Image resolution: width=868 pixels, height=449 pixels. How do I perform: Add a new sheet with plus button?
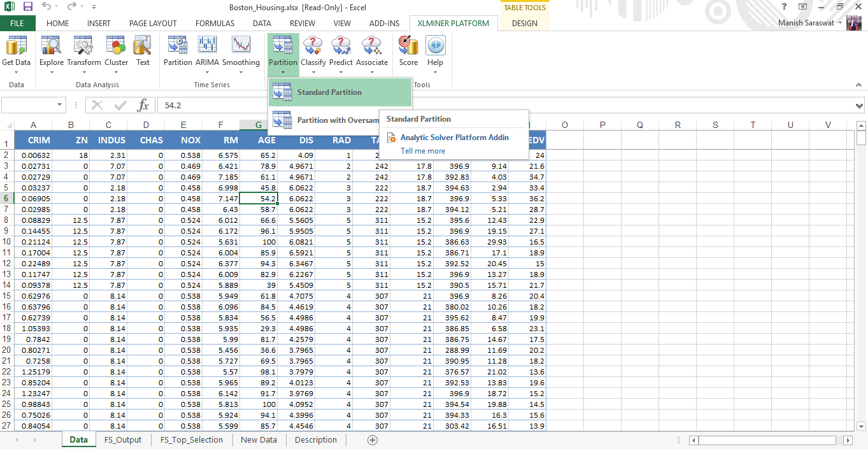pos(373,440)
